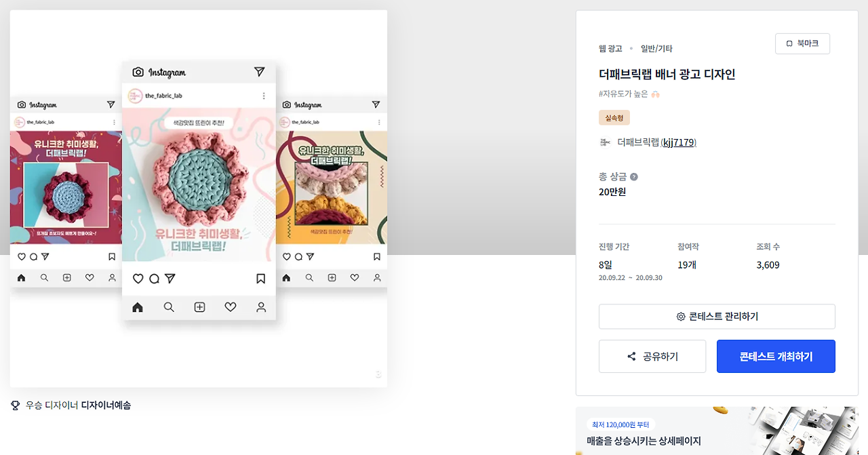Screen dimensions: 868x455
Task: Click the 상세페이지 promotion banner
Action: [x=717, y=431]
